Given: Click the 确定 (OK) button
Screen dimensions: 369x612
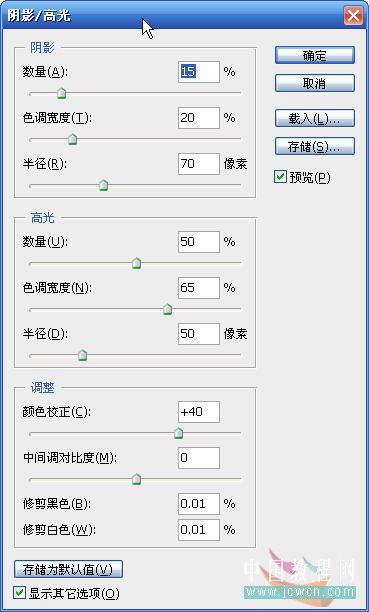Looking at the screenshot, I should click(315, 55).
